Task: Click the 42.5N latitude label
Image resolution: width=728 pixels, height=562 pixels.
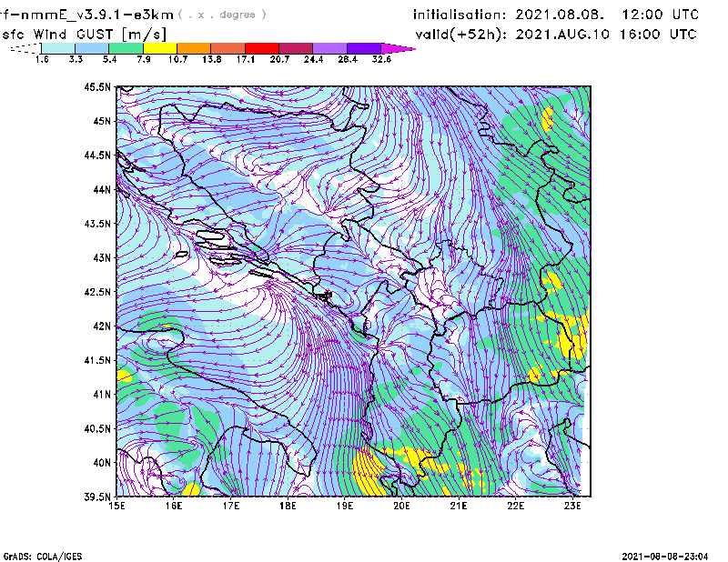Action: pos(98,291)
